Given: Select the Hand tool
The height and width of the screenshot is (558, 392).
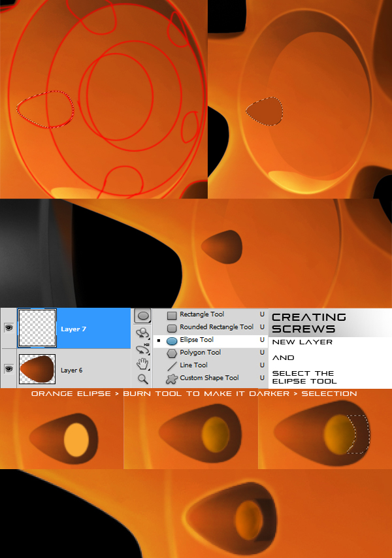Looking at the screenshot, I should pyautogui.click(x=142, y=364).
